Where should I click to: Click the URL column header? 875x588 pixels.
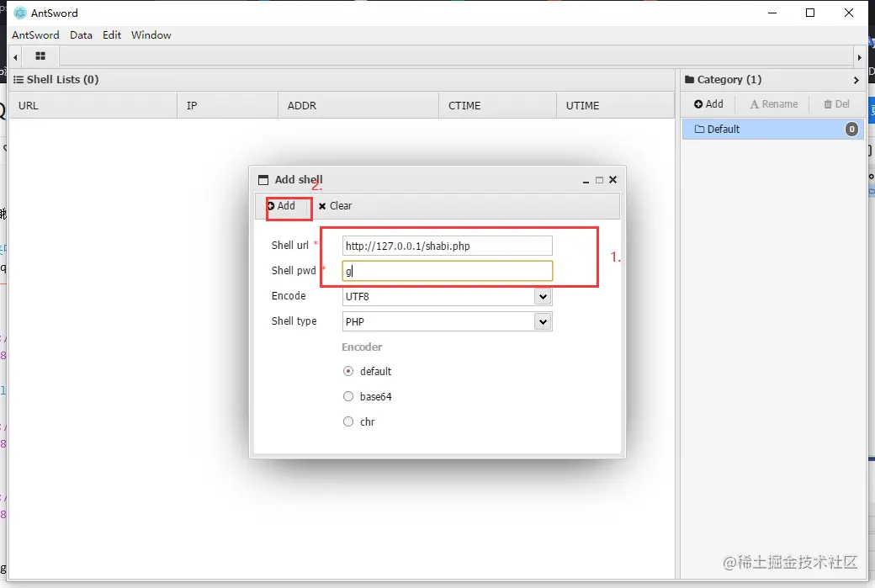(x=93, y=105)
